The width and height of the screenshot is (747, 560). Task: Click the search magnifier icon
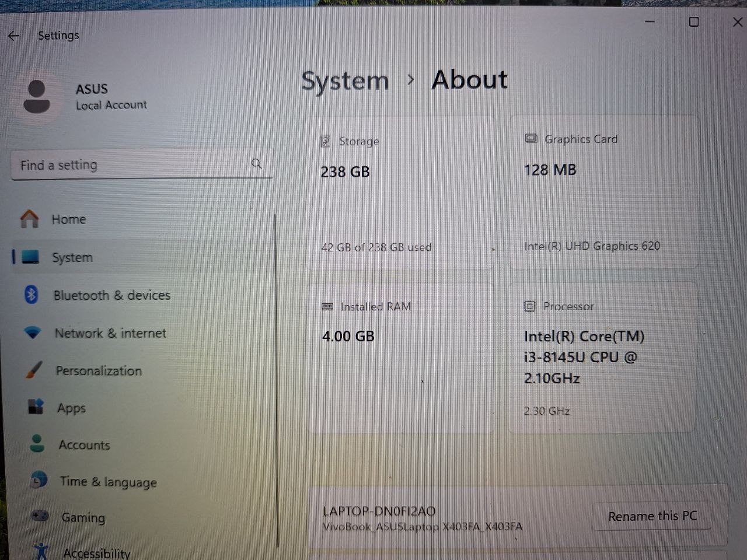(x=257, y=164)
